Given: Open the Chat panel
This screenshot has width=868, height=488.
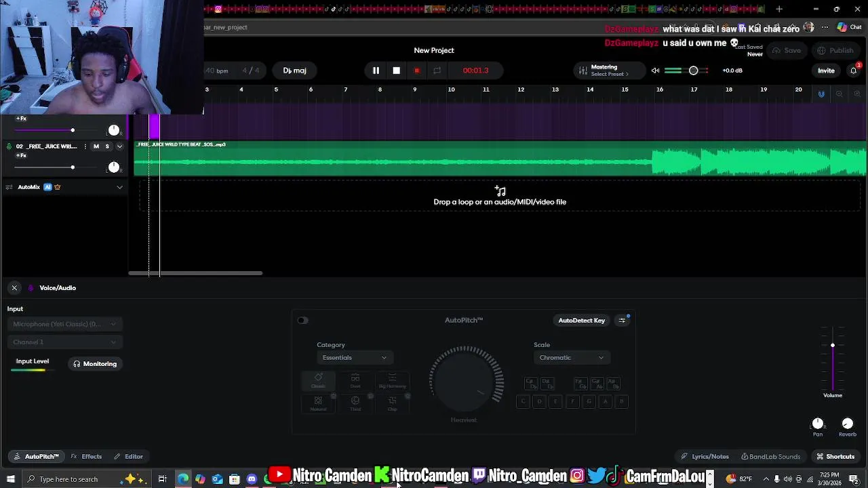Looking at the screenshot, I should tap(849, 27).
